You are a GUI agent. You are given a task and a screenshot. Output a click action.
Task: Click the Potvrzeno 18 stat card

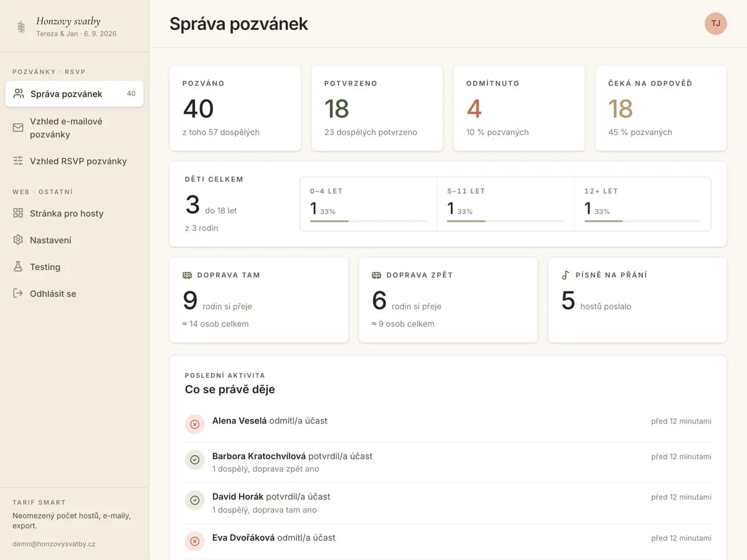pyautogui.click(x=377, y=108)
